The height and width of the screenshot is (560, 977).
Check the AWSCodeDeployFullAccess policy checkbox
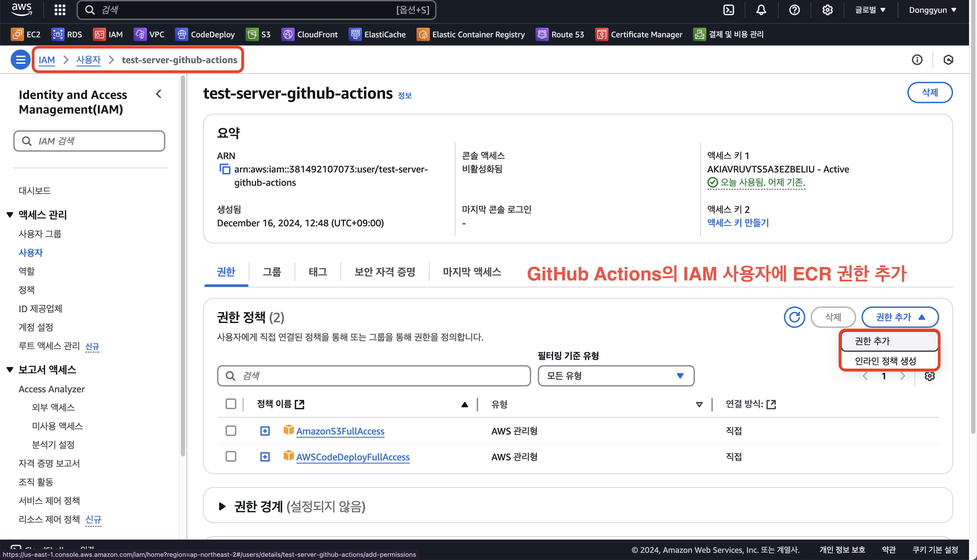[231, 457]
